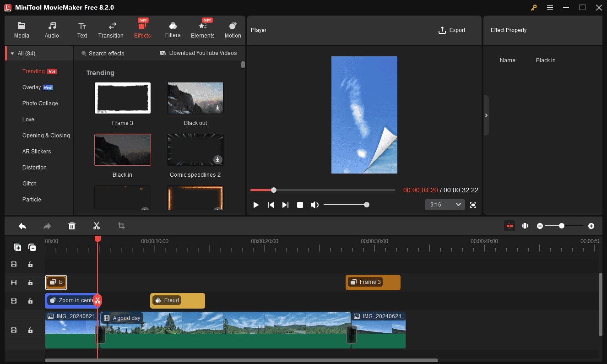
Task: Lock the main video track
Action: click(30, 330)
